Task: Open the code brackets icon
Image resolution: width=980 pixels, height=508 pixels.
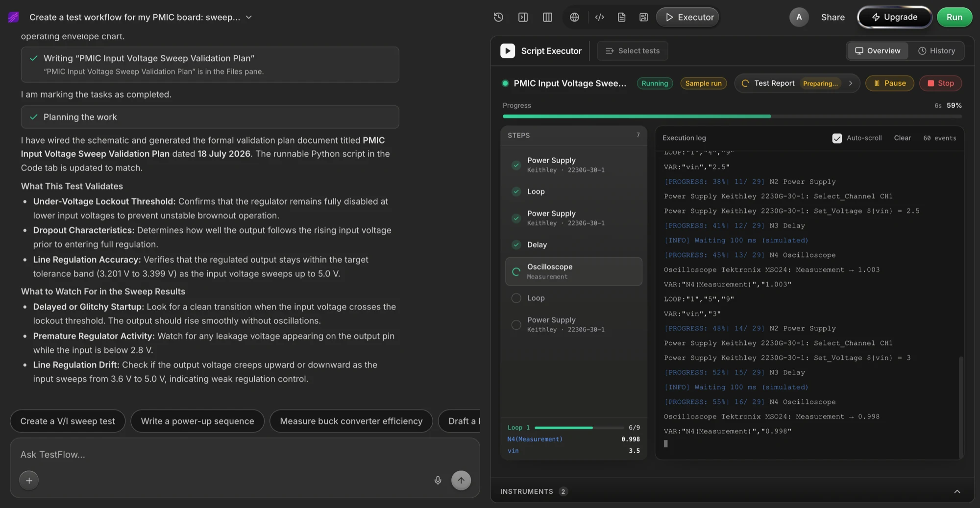Action: pos(599,17)
